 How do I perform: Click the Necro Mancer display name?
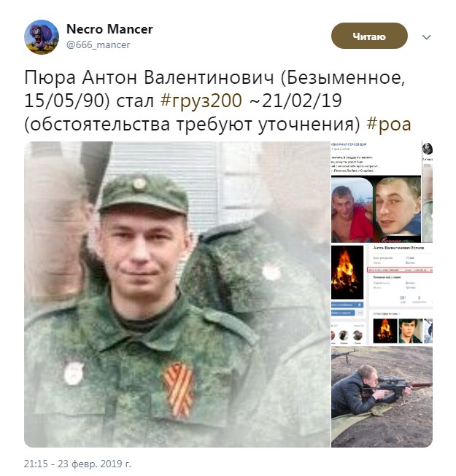[x=109, y=29]
